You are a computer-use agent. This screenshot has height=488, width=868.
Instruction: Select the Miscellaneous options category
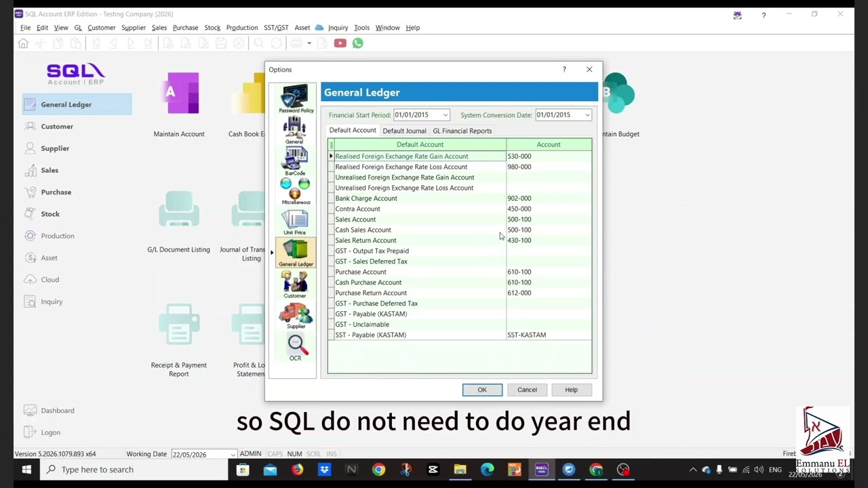coord(295,191)
